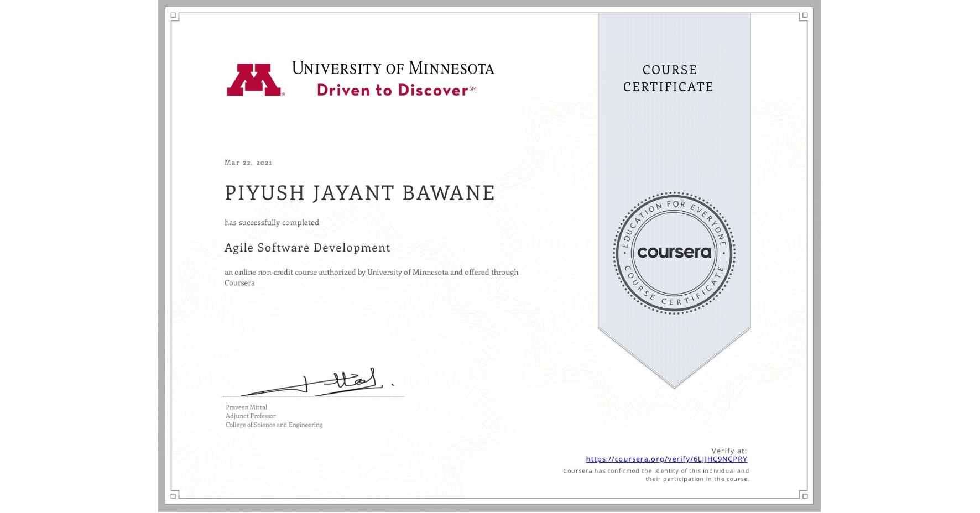Click the name PIYUSH JAYANT BAWANE
Viewport: 980px width, 513px height.
(359, 193)
